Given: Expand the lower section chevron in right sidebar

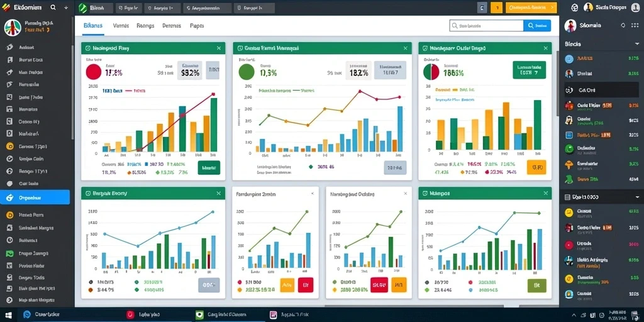Looking at the screenshot, I should tap(636, 197).
